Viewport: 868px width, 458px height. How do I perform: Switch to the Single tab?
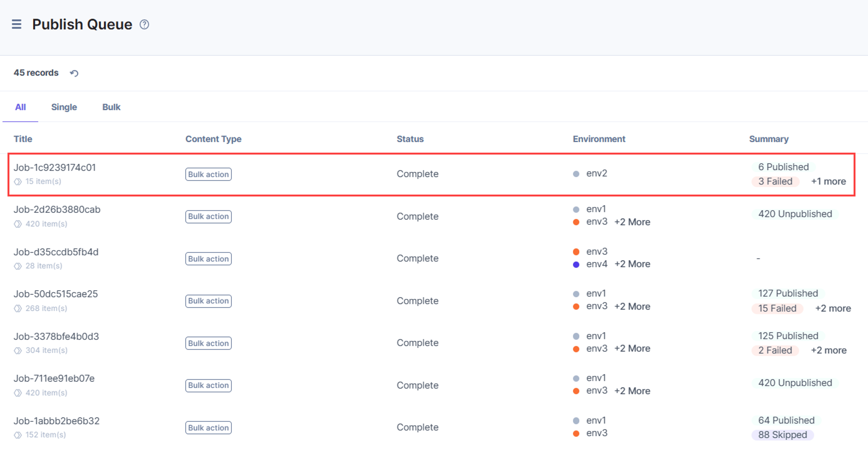(x=64, y=107)
